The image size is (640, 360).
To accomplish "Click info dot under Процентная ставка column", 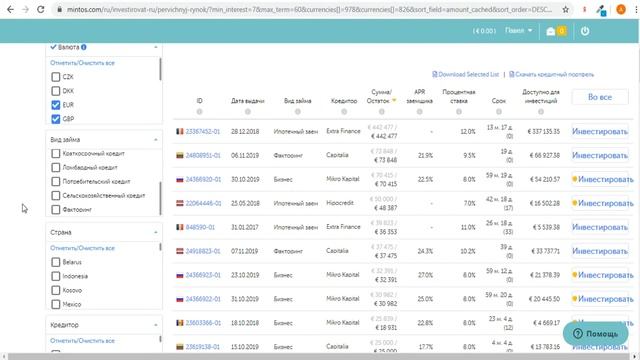I will (x=459, y=111).
